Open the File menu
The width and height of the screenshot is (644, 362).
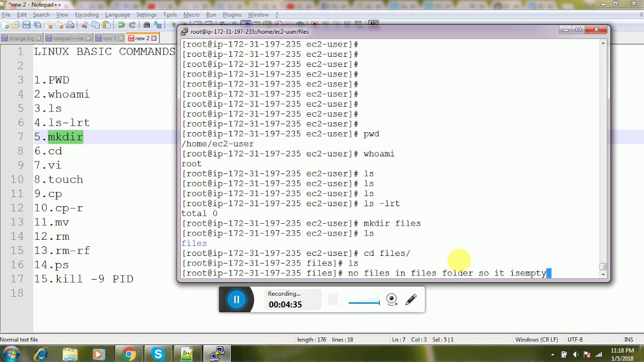[6, 15]
